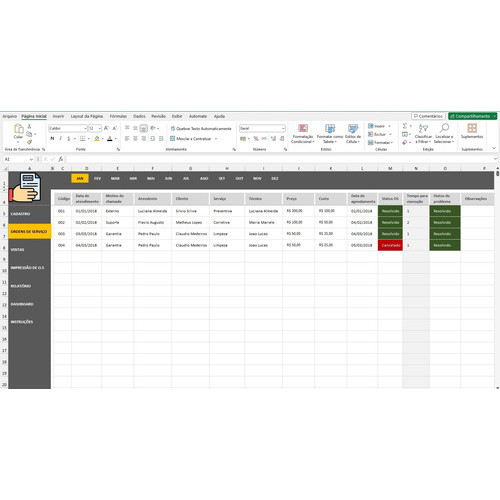
Task: Click the increase decimal places icon
Action: point(273,139)
